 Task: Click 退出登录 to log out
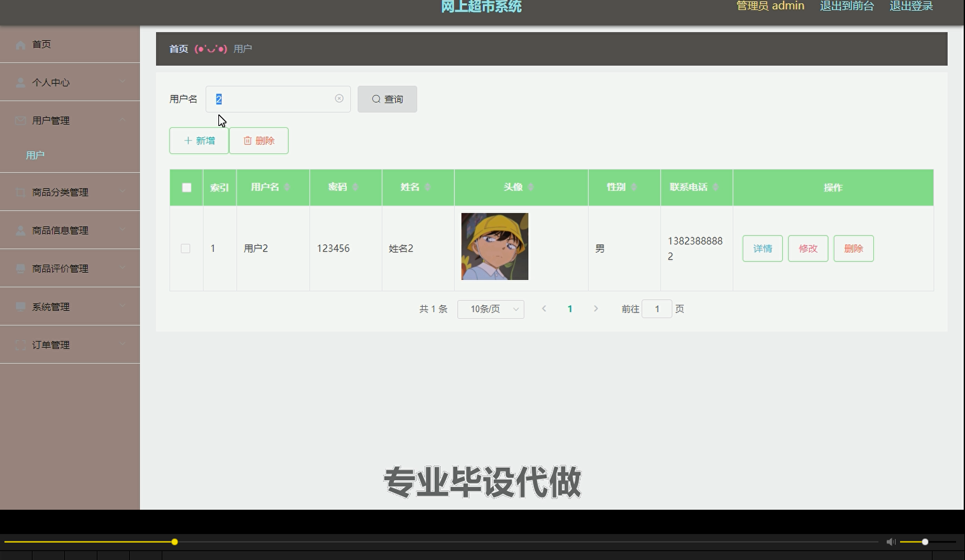click(x=910, y=6)
